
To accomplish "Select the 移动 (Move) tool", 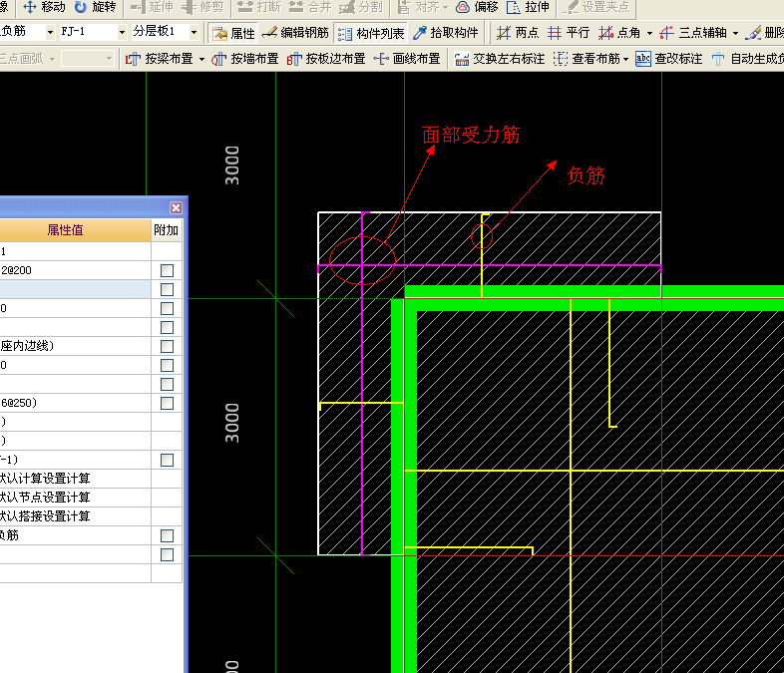I will (44, 7).
